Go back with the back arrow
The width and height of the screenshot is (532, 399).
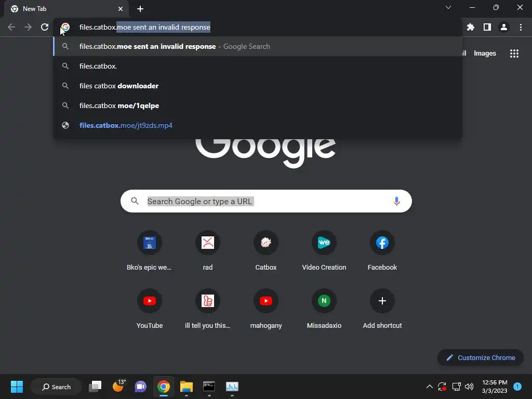11,27
